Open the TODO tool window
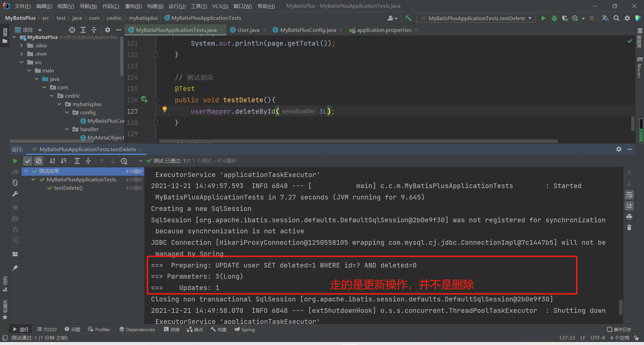Viewport: 644px width, 345px height. pos(47,330)
